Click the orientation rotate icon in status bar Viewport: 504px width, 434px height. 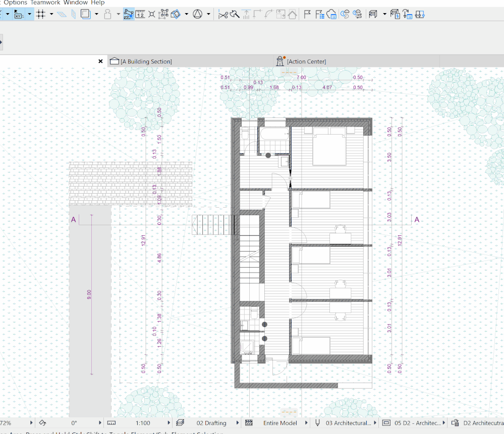(x=43, y=423)
